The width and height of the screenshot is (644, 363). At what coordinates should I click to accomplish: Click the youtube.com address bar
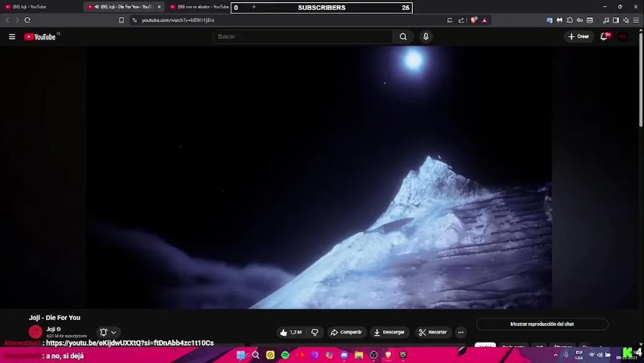(287, 20)
